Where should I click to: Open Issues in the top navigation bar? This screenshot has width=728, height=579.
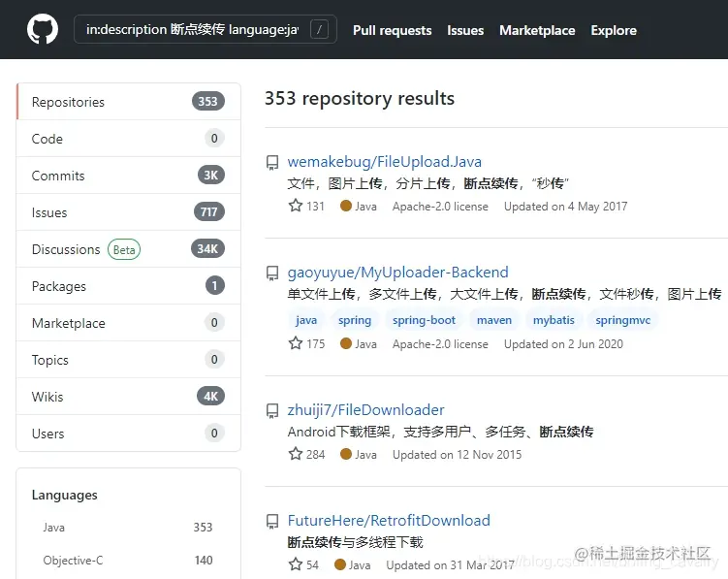pos(465,31)
